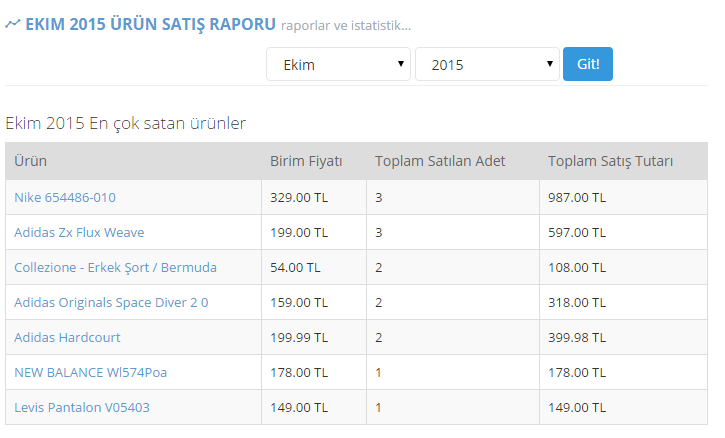Select the 329.00 TL unit price cell

[x=298, y=198]
